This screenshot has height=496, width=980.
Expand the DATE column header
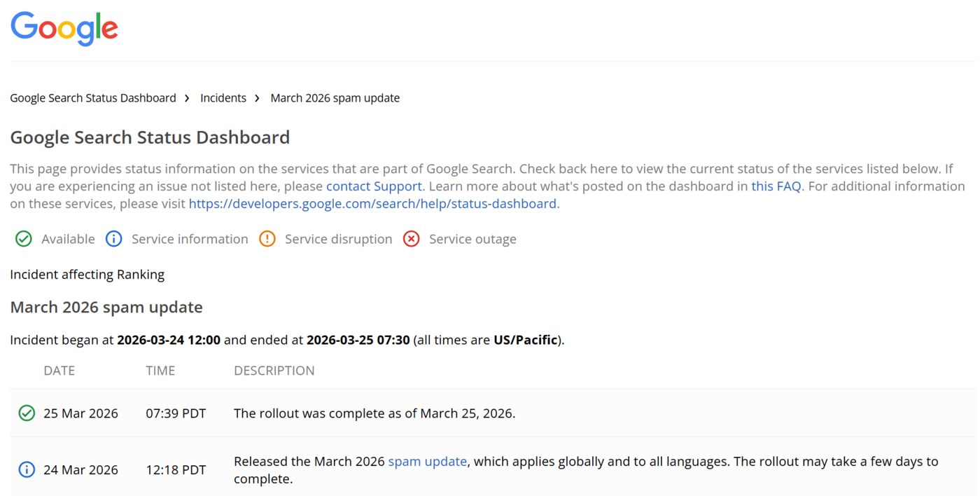pos(59,370)
